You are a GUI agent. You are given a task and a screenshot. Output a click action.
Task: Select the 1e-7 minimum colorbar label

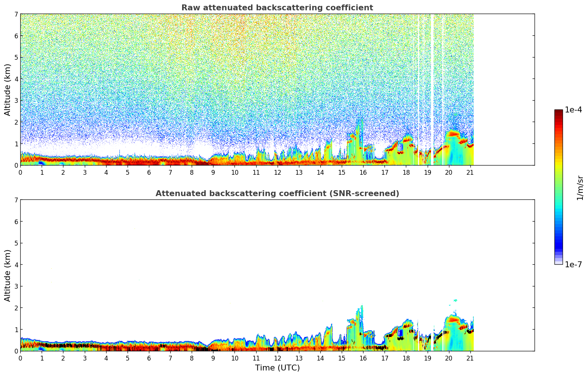pyautogui.click(x=573, y=264)
